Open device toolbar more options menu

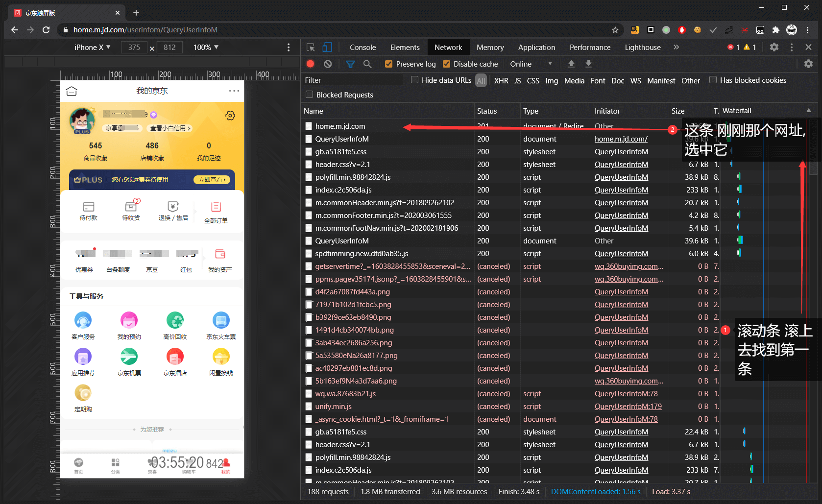(289, 47)
